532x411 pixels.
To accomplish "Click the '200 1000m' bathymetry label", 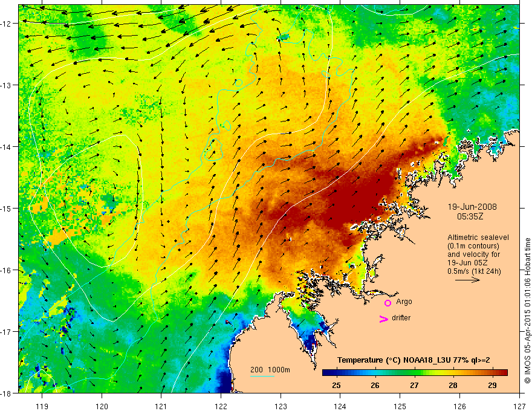I will pos(270,370).
